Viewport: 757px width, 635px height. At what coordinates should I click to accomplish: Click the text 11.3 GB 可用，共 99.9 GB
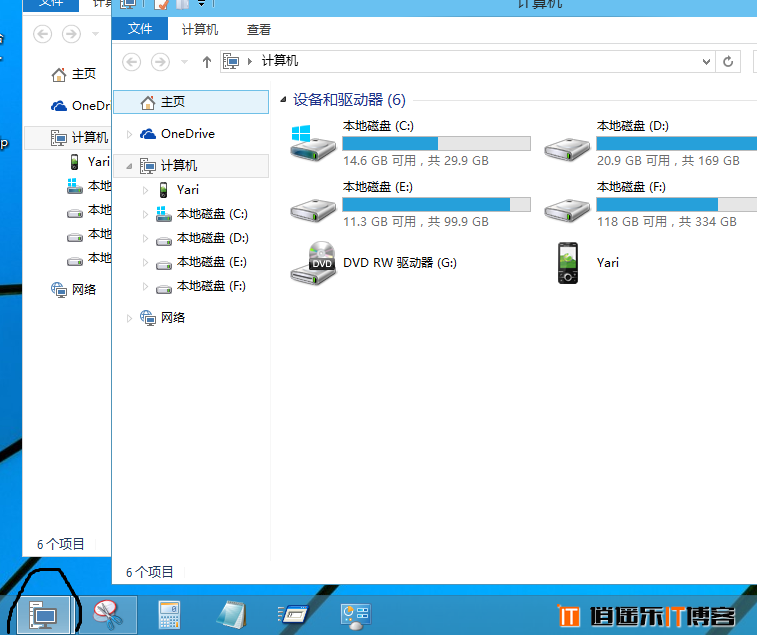point(416,222)
